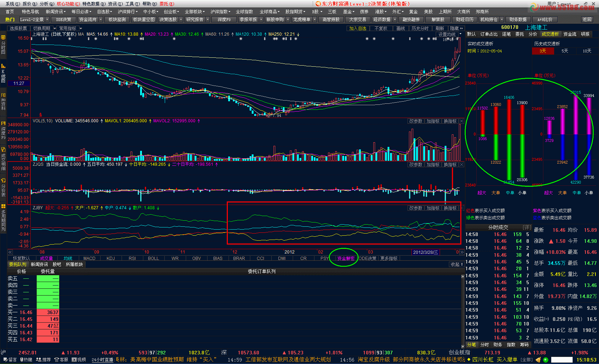Image resolution: width=599 pixels, height=364 pixels.
Task: Open the 决策选股 dropdown arrow
Action: (181, 20)
